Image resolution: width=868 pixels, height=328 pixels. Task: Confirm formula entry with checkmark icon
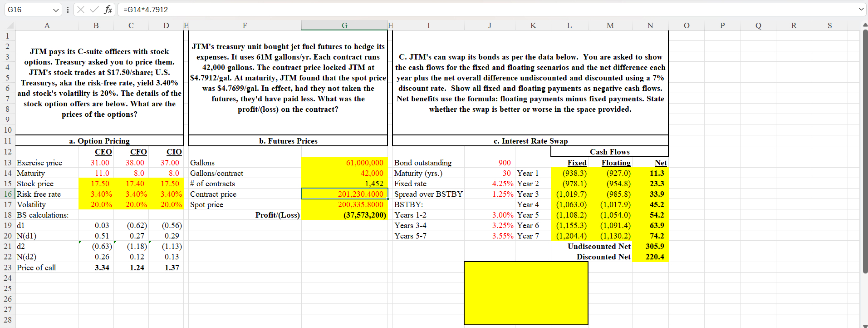pos(94,10)
